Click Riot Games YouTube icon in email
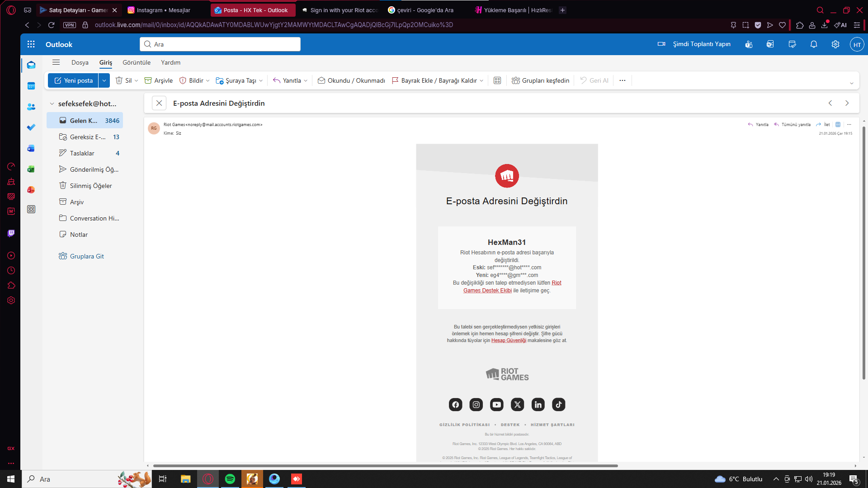The image size is (868, 488). point(497,404)
